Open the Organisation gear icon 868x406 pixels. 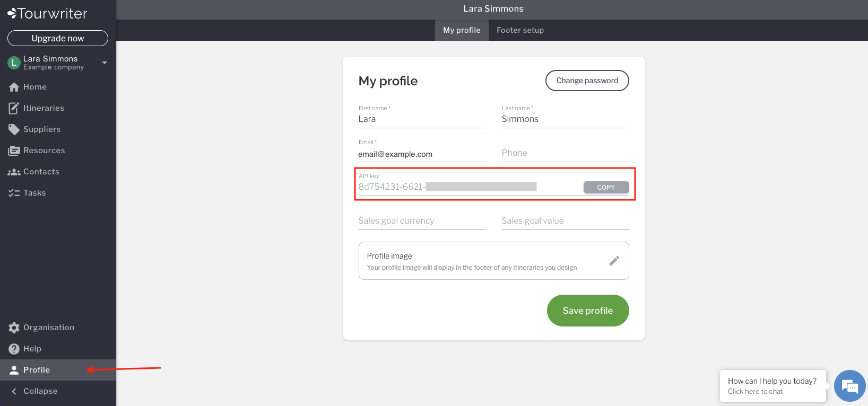point(14,328)
